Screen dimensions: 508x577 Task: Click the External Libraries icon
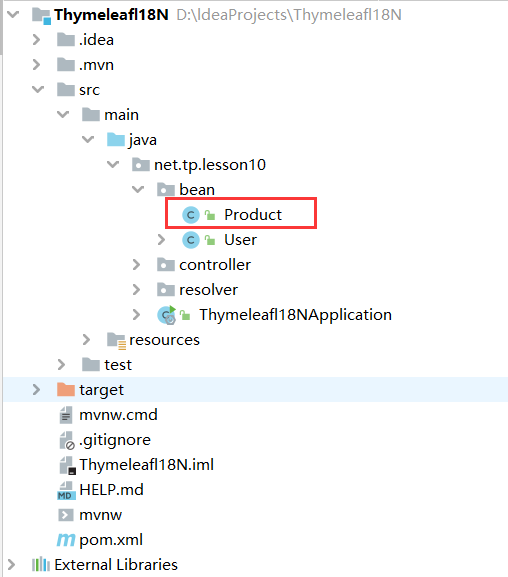(40, 564)
